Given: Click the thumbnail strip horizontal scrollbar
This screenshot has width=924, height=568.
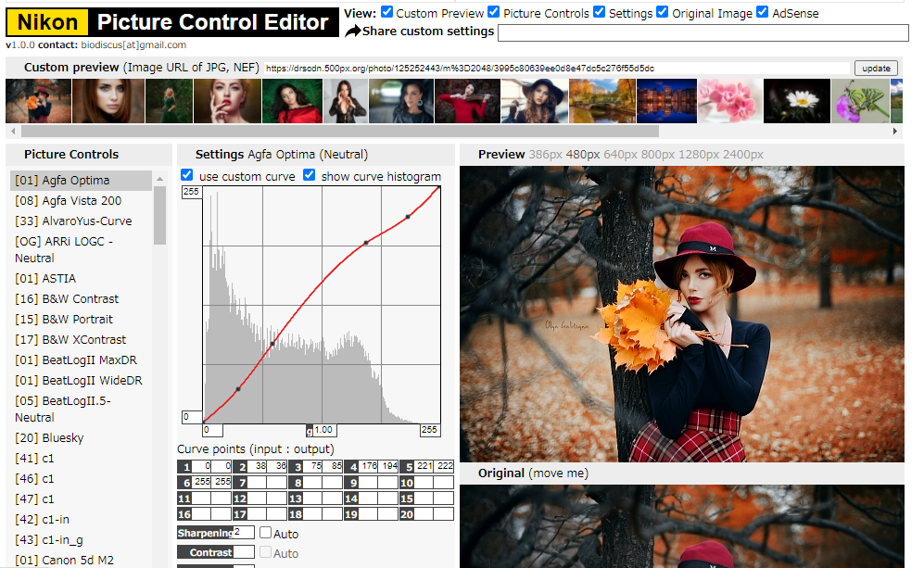Looking at the screenshot, I should pos(340,131).
